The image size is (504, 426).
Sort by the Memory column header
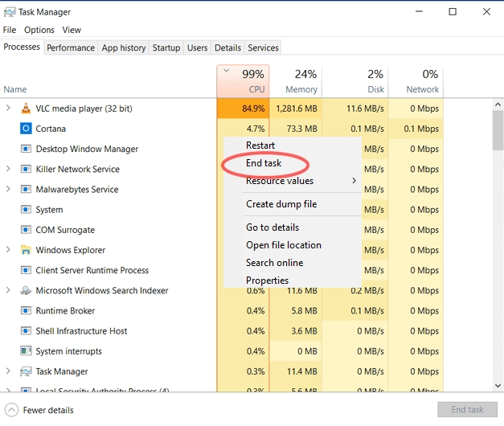click(x=296, y=81)
